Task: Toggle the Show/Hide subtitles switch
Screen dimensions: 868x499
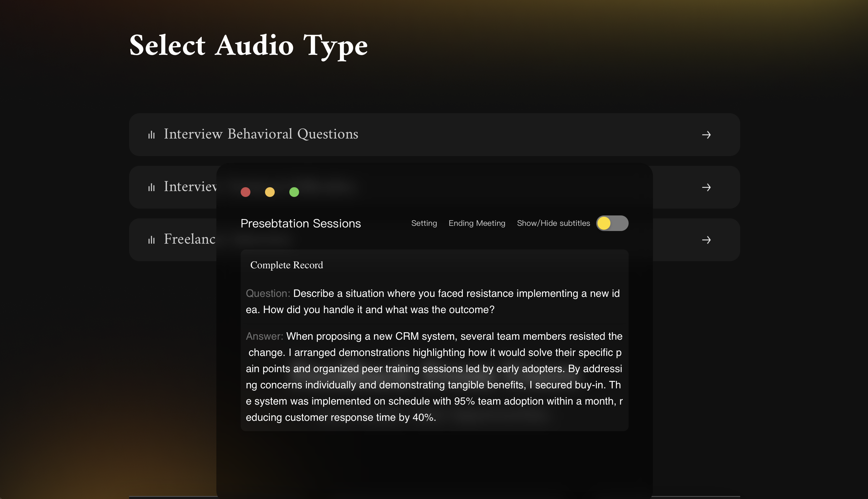Action: pos(612,223)
